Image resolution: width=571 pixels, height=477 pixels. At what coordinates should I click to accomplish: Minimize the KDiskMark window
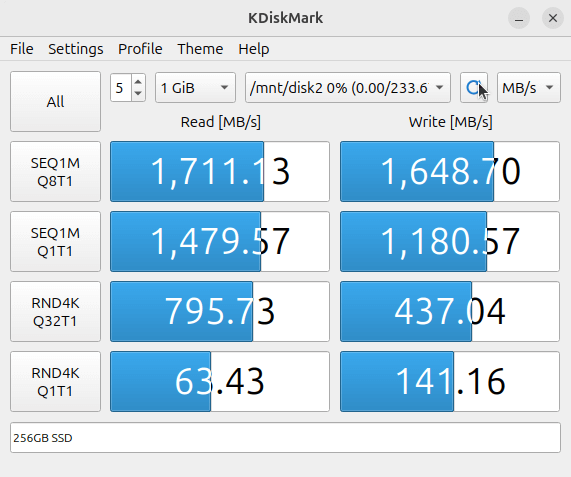click(x=519, y=18)
